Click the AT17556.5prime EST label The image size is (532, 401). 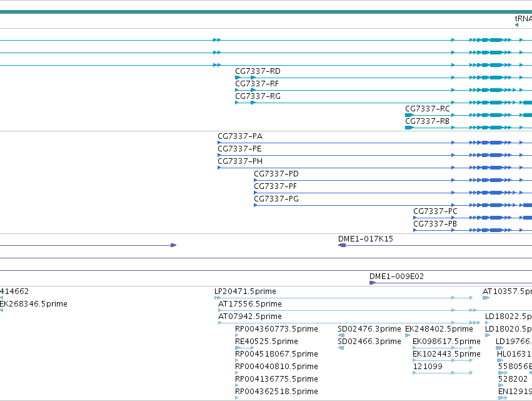click(x=250, y=304)
